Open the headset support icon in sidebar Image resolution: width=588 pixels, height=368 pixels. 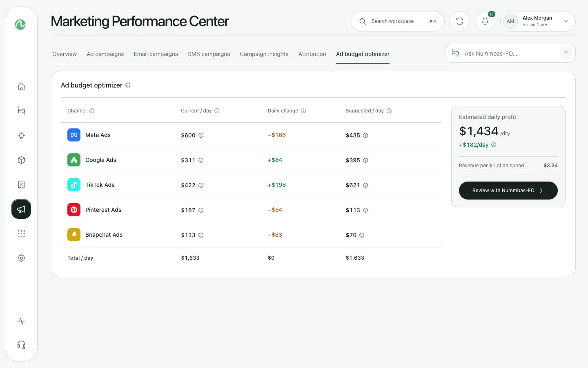pyautogui.click(x=21, y=345)
